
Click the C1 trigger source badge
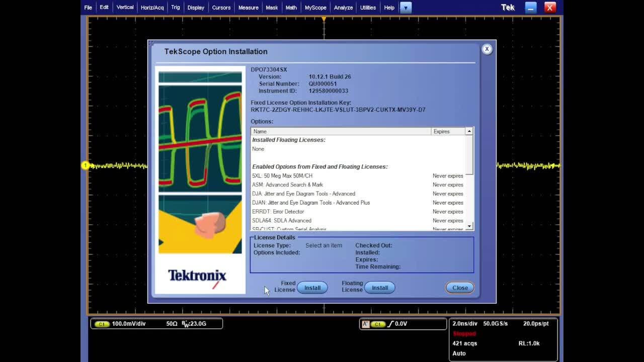coord(378,324)
